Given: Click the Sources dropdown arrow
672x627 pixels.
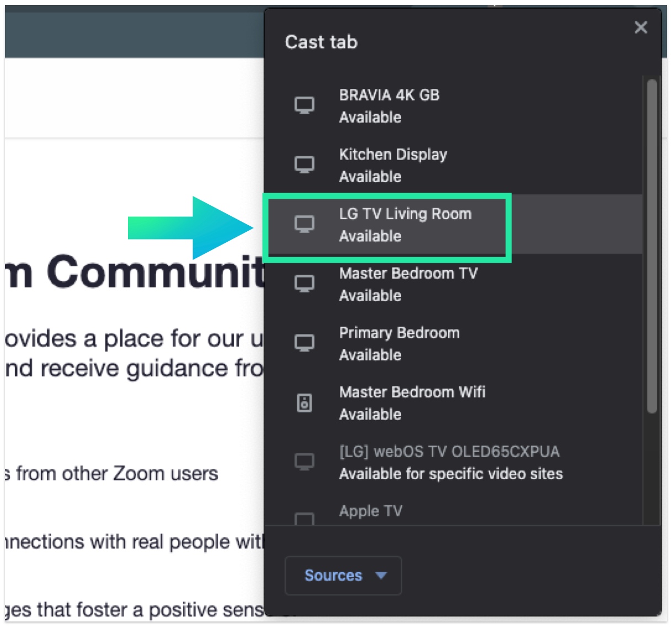Looking at the screenshot, I should [381, 575].
